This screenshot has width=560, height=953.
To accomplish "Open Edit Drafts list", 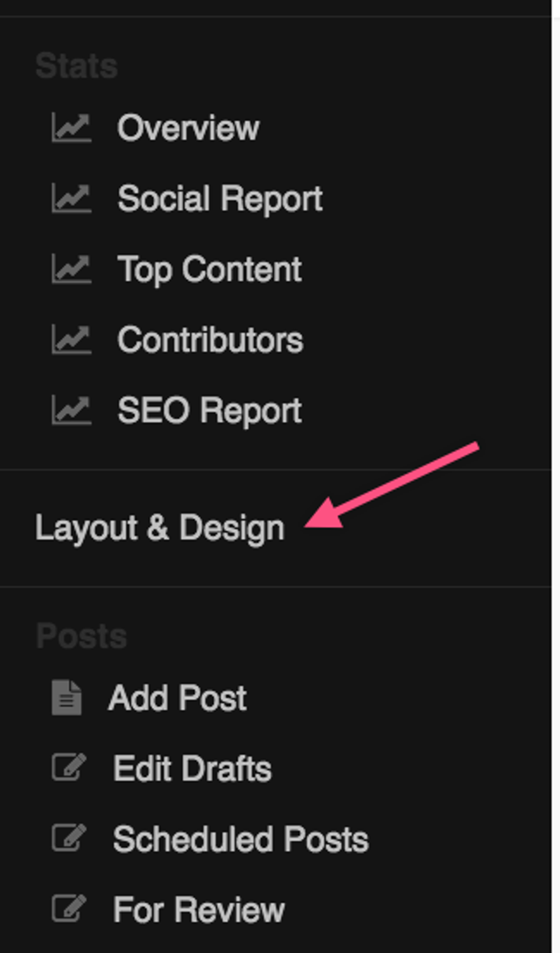I will click(x=192, y=768).
